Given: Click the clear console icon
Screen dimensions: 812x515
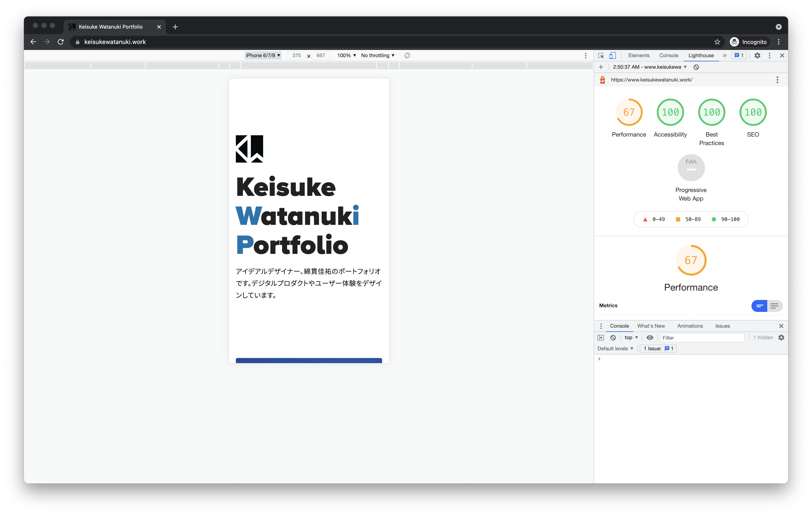Looking at the screenshot, I should [x=613, y=338].
